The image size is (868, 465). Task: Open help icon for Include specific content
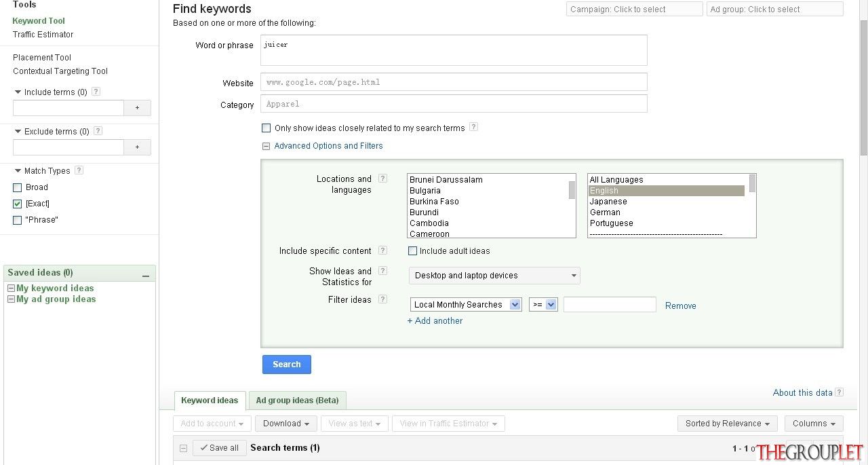pos(382,250)
